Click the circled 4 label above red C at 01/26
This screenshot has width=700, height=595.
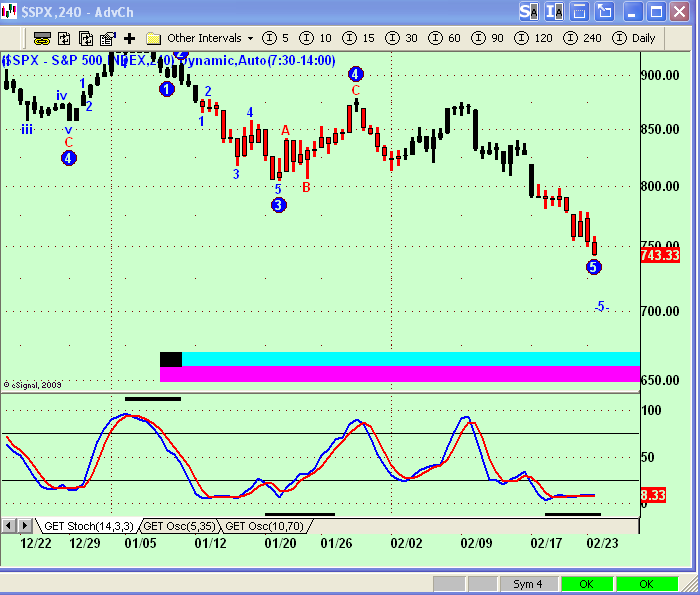pyautogui.click(x=355, y=74)
